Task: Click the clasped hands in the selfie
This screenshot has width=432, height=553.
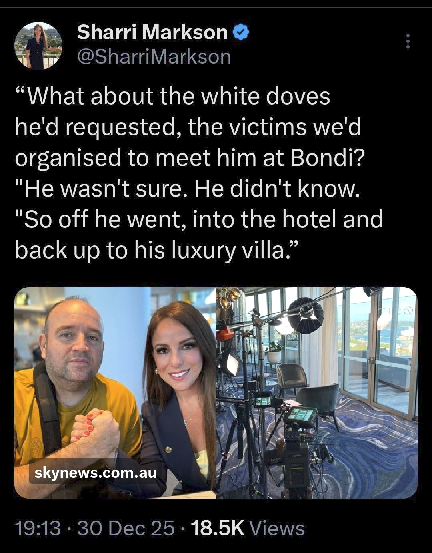Action: point(95,432)
